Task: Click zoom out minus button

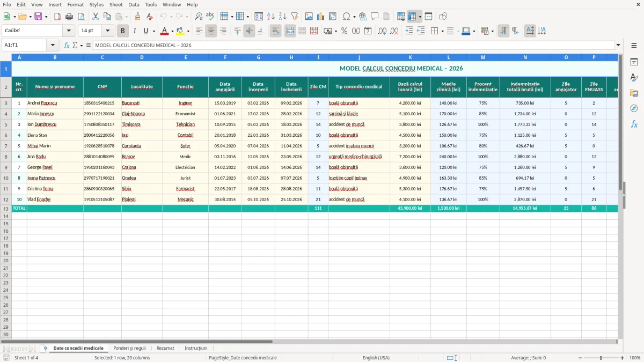Action: pyautogui.click(x=580, y=358)
